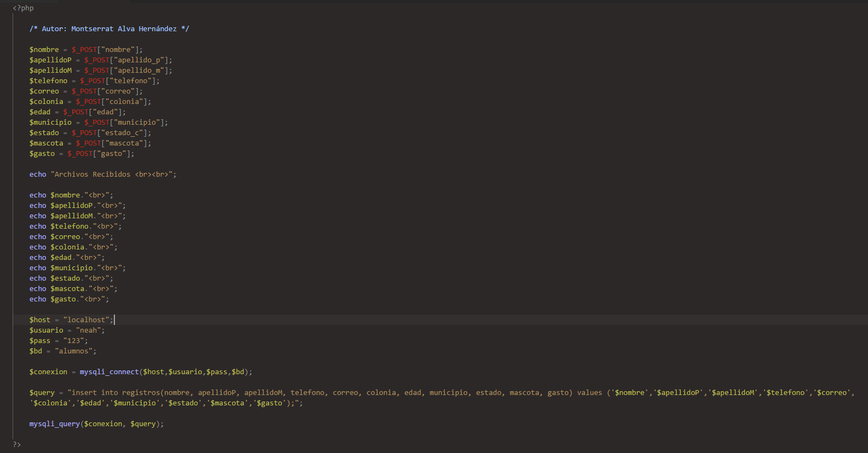Click the "neah" usuario string
The width and height of the screenshot is (868, 453).
coord(88,330)
